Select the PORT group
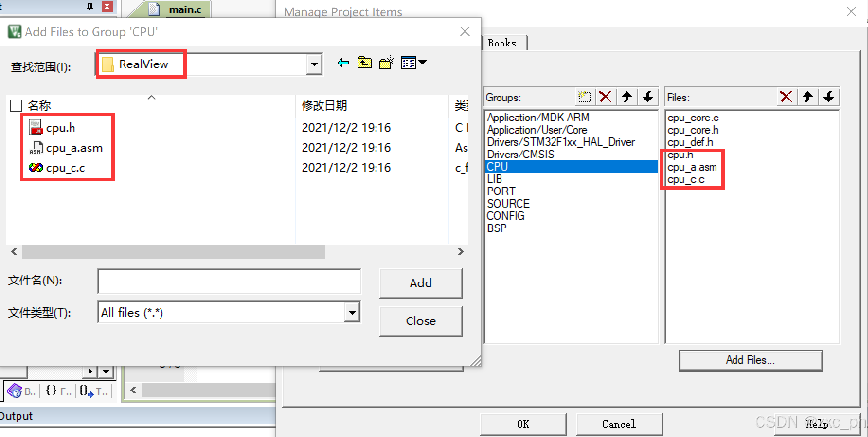Screen dimensions: 868x437 point(501,191)
